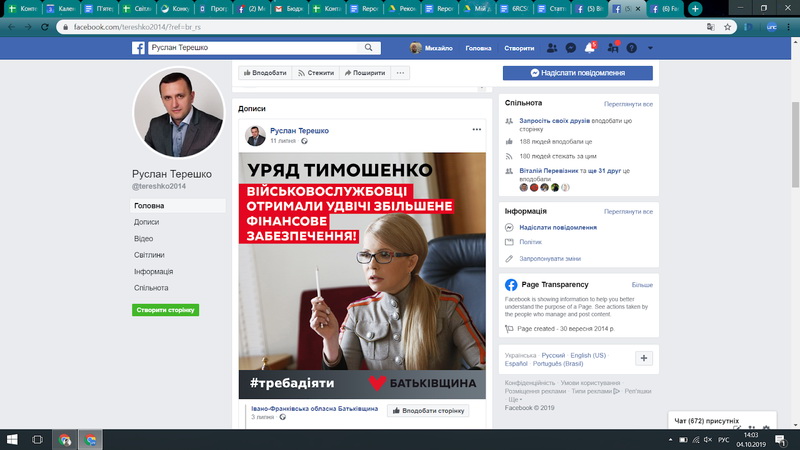Open a new browser tab
The height and width of the screenshot is (450, 800).
click(695, 9)
